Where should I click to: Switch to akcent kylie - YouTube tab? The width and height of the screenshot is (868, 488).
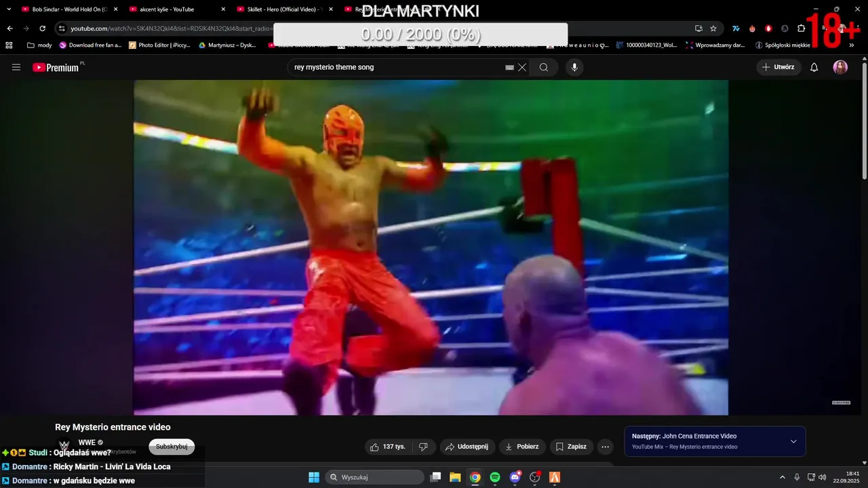[x=176, y=9]
